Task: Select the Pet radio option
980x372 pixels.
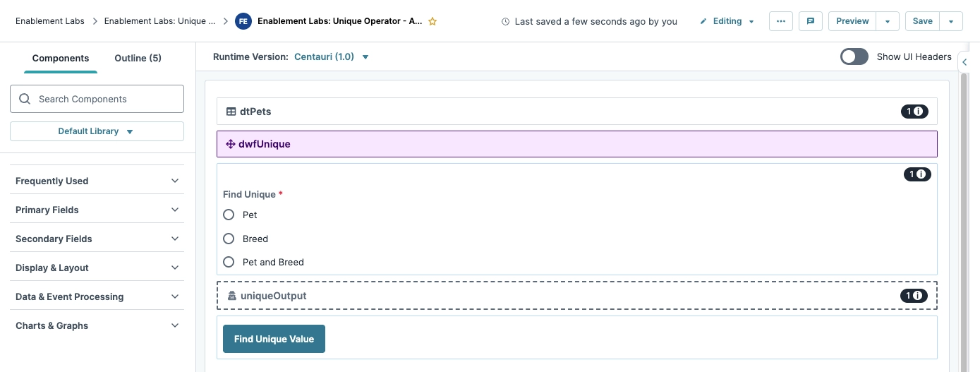Action: coord(229,215)
